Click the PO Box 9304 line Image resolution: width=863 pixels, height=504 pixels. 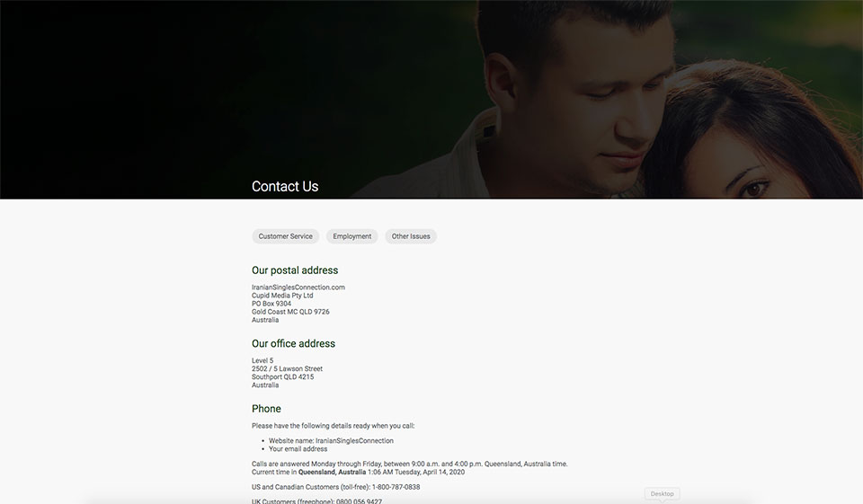tap(271, 304)
